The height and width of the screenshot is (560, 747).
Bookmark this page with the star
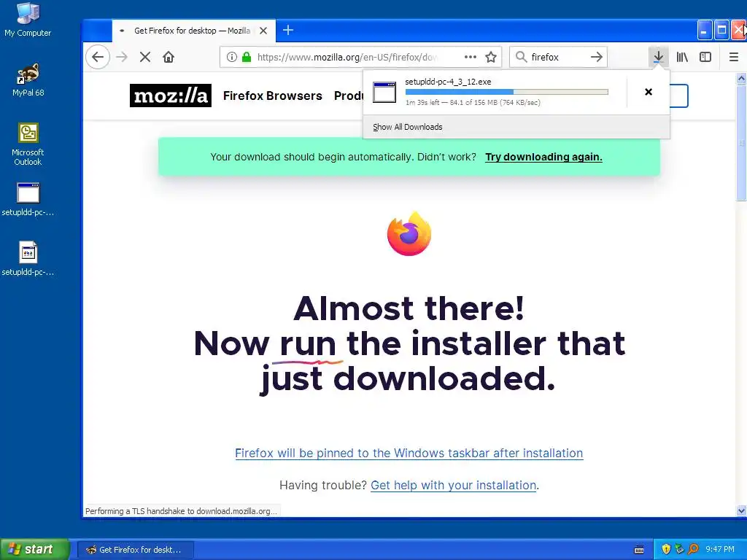491,57
